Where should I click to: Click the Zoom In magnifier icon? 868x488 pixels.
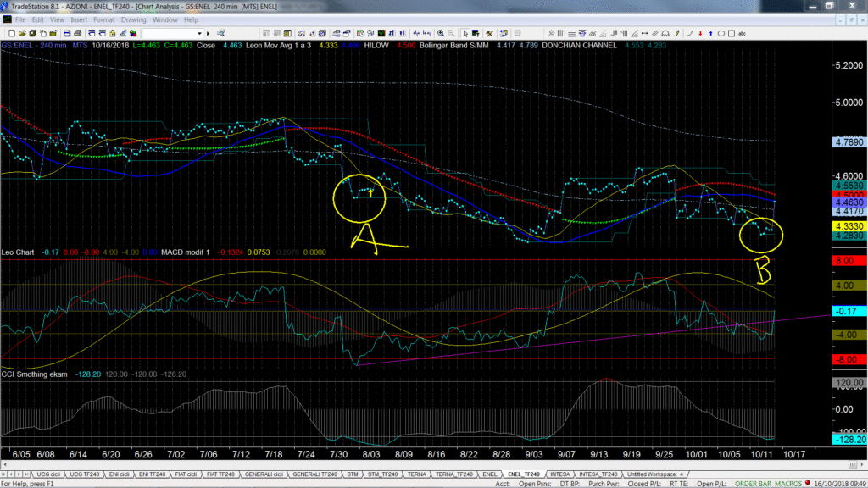coord(441,34)
